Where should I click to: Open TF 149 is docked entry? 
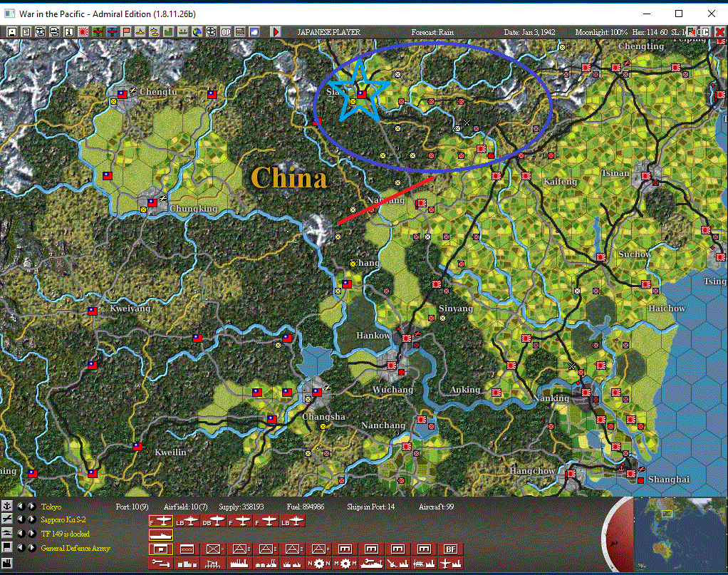pyautogui.click(x=66, y=534)
